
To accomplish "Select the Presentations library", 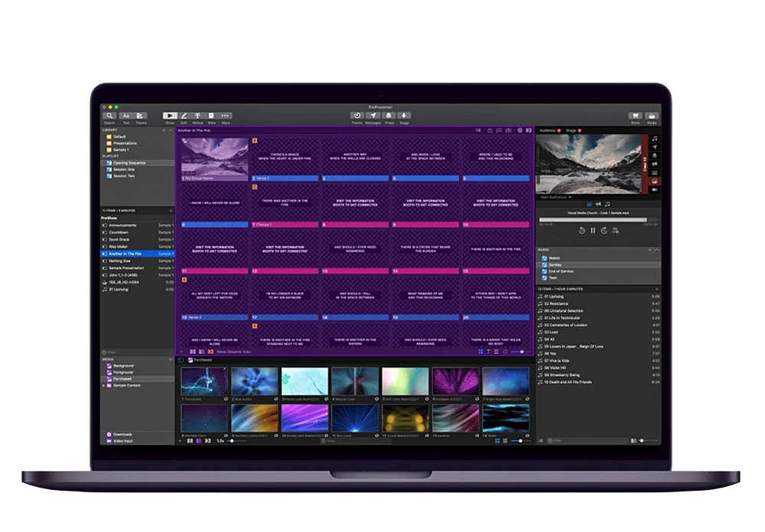I will 137,144.
